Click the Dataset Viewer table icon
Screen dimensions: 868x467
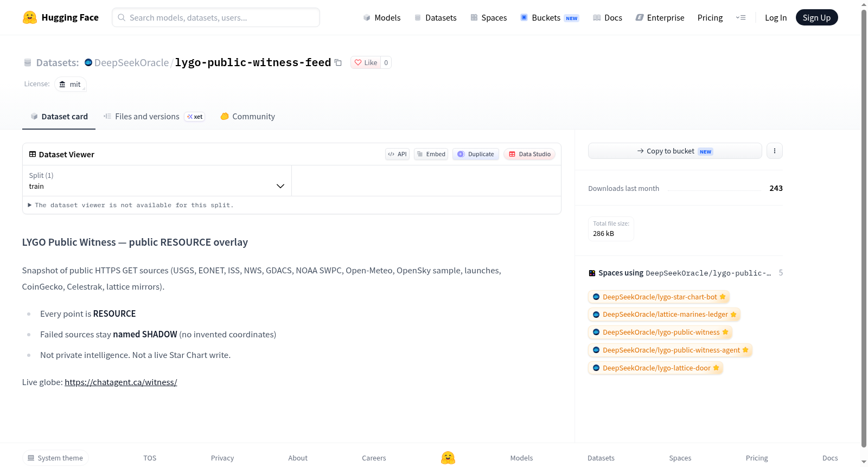[x=33, y=154]
